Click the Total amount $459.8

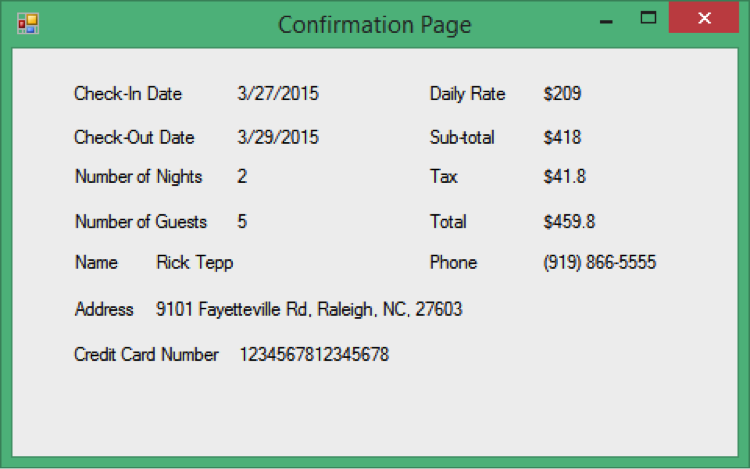click(570, 222)
